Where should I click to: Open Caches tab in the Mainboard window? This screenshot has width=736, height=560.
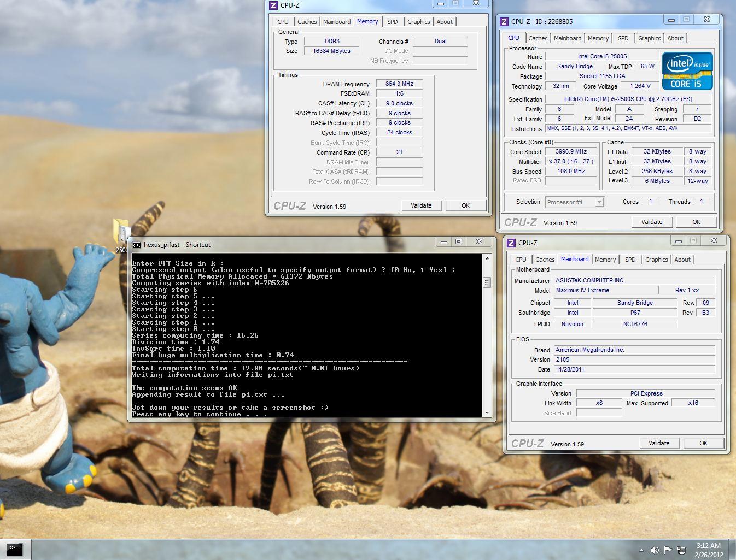click(545, 260)
